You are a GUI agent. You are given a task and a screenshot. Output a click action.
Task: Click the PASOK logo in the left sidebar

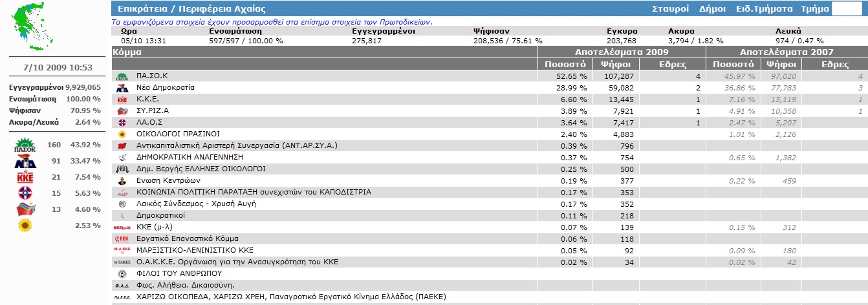tap(25, 145)
